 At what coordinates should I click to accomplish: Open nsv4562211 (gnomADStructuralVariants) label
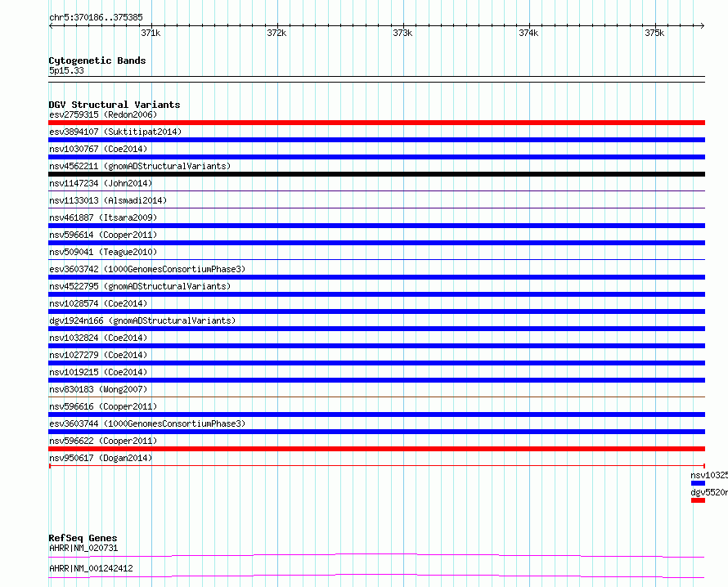click(x=140, y=166)
